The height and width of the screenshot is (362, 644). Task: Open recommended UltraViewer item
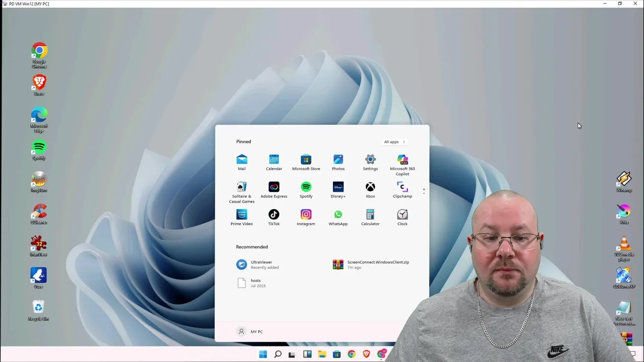(x=258, y=264)
